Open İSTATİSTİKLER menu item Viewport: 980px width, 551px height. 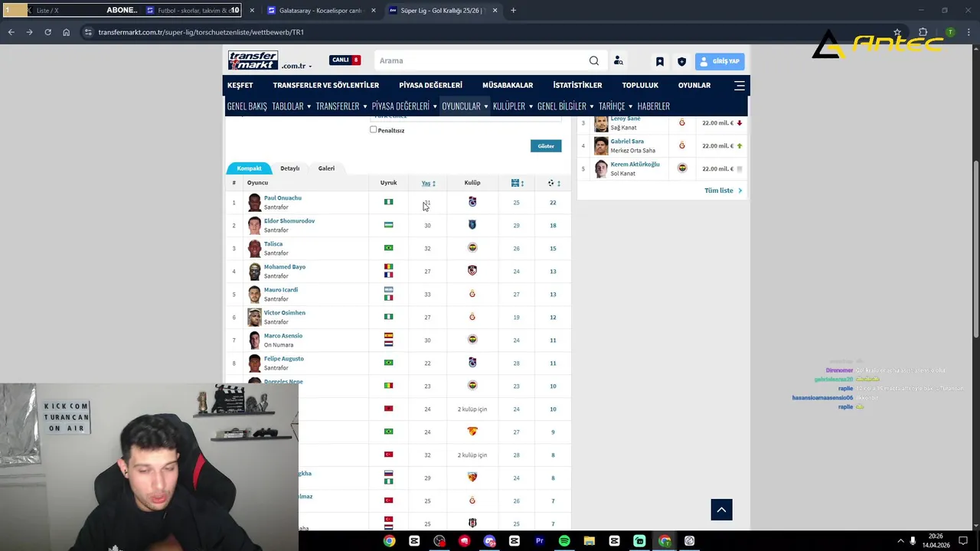(x=578, y=85)
